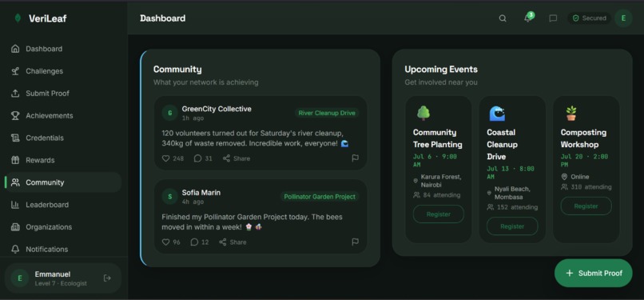Flag Sofia Marin's post

(x=356, y=242)
